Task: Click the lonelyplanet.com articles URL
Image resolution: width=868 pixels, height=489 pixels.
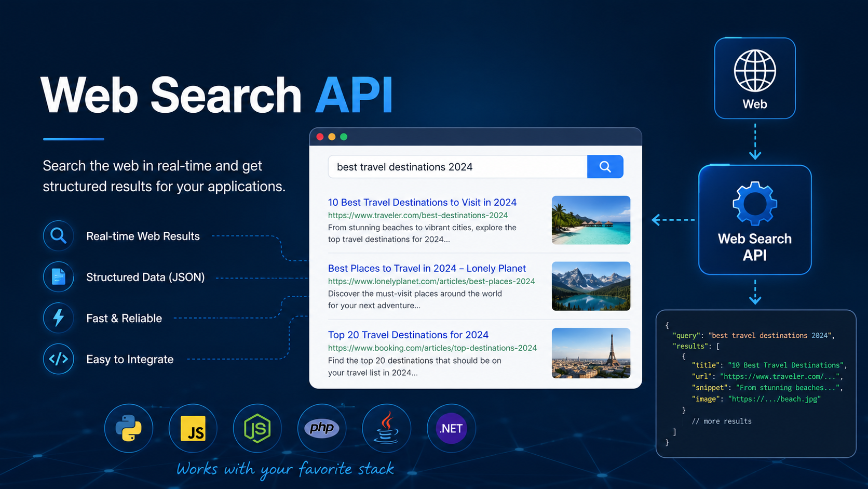Action: [431, 281]
